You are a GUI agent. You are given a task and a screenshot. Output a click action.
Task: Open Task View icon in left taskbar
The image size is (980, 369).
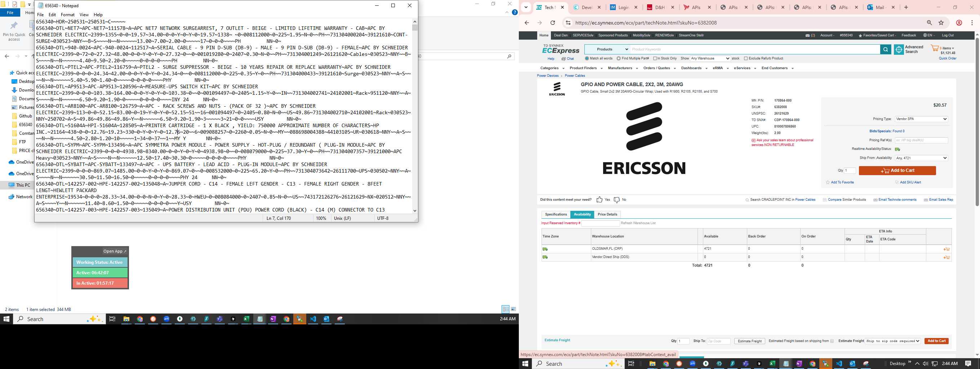click(x=112, y=319)
